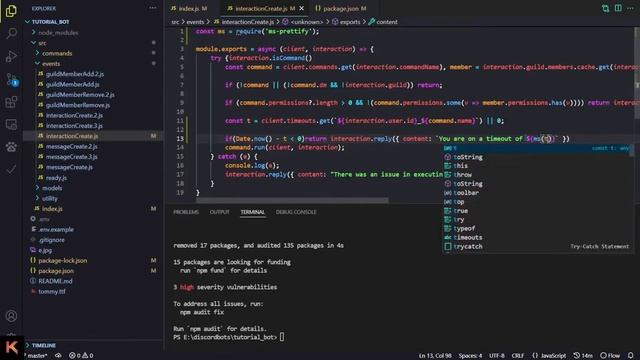640x360 pixels.
Task: Open errors and warnings status indicator
Action: coord(81,356)
